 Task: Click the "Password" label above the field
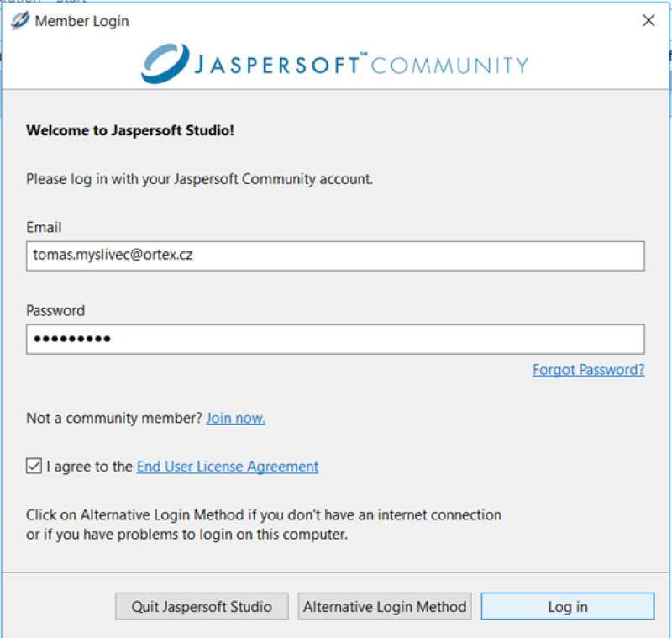pos(55,311)
